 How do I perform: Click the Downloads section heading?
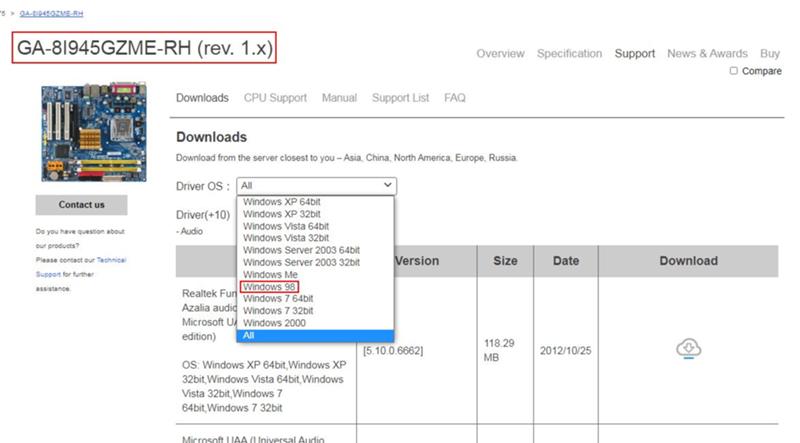coord(211,137)
